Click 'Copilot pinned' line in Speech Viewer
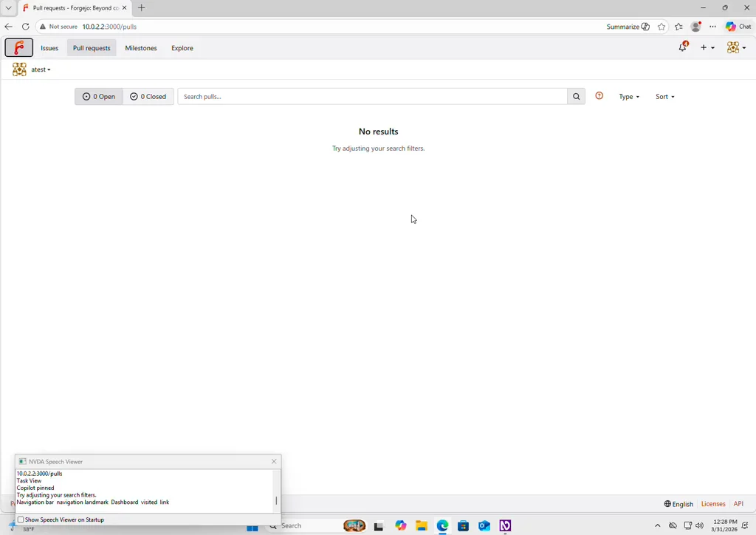The height and width of the screenshot is (535, 756). tap(35, 488)
